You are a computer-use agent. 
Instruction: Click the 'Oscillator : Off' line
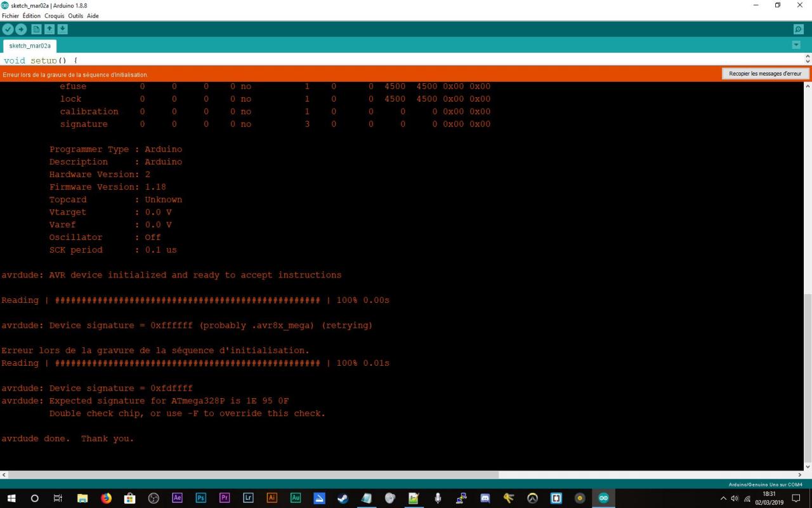[x=105, y=237]
